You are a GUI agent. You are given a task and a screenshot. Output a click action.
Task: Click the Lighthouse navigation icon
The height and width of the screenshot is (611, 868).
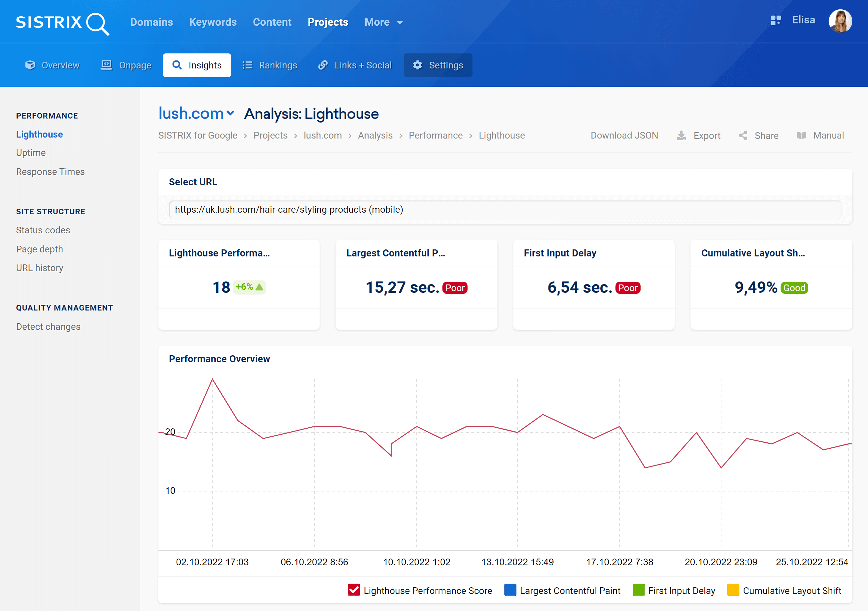coord(40,134)
